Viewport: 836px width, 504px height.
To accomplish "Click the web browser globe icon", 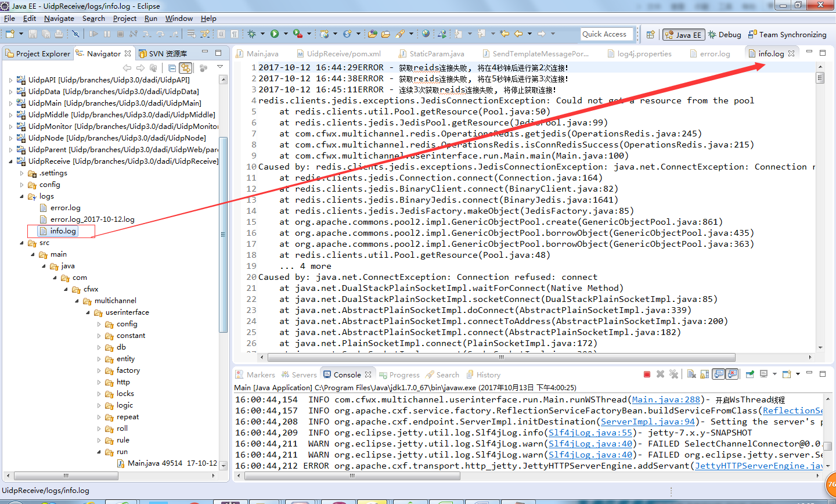I will pyautogui.click(x=426, y=34).
